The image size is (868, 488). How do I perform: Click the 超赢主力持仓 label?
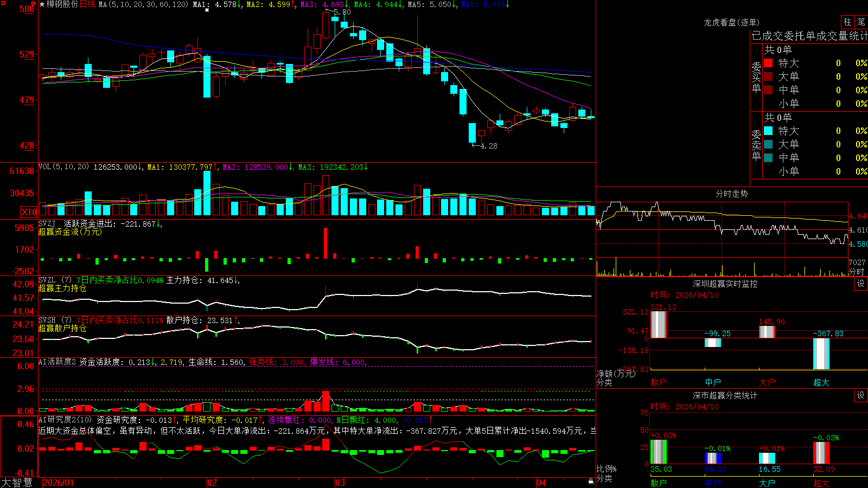coord(62,288)
